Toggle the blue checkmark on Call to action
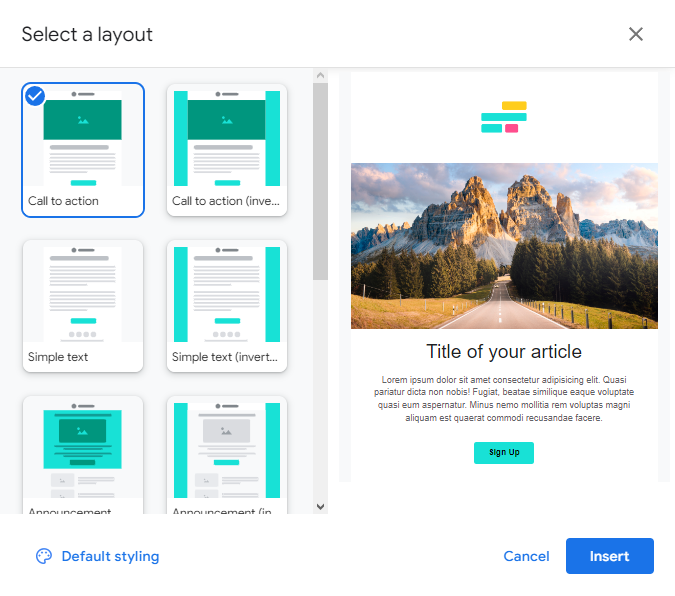The width and height of the screenshot is (675, 596). coord(35,96)
